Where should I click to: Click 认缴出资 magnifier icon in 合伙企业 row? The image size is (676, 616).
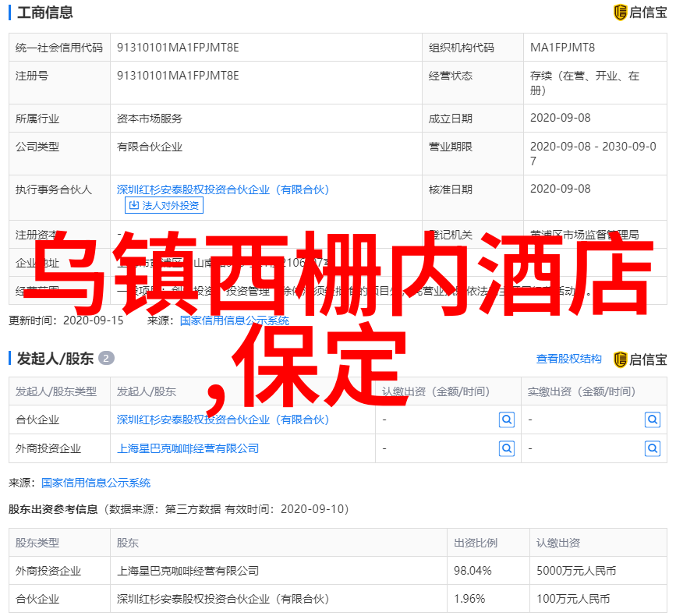(507, 420)
